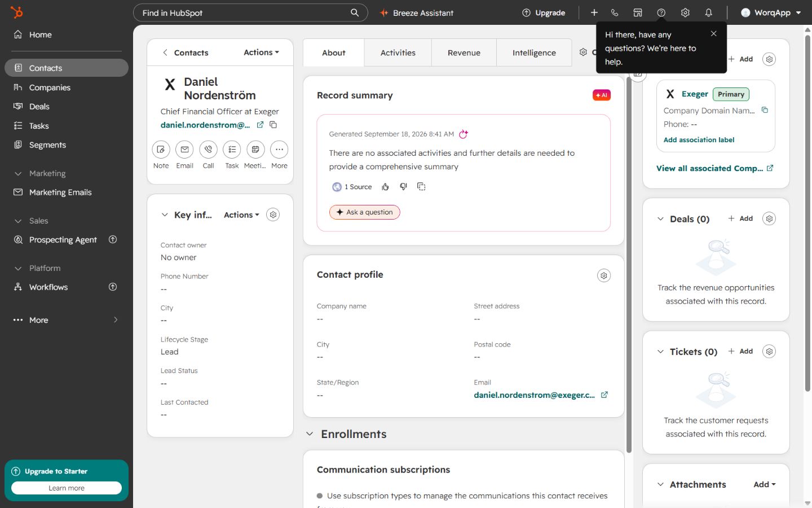
Task: Give thumbs down on summary
Action: (x=403, y=187)
